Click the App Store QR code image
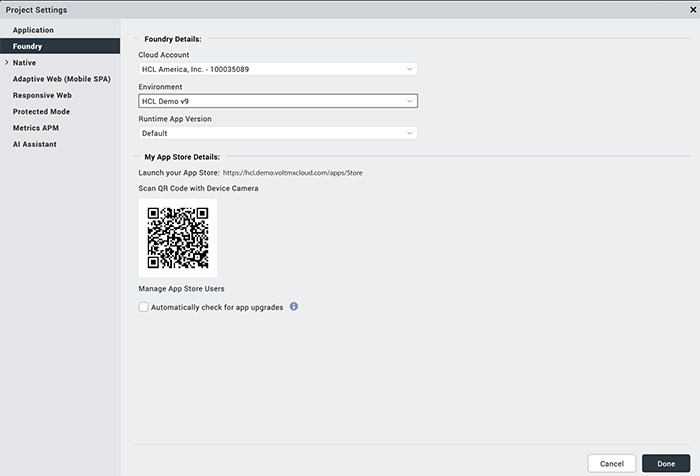Image resolution: width=700 pixels, height=476 pixels. click(178, 238)
